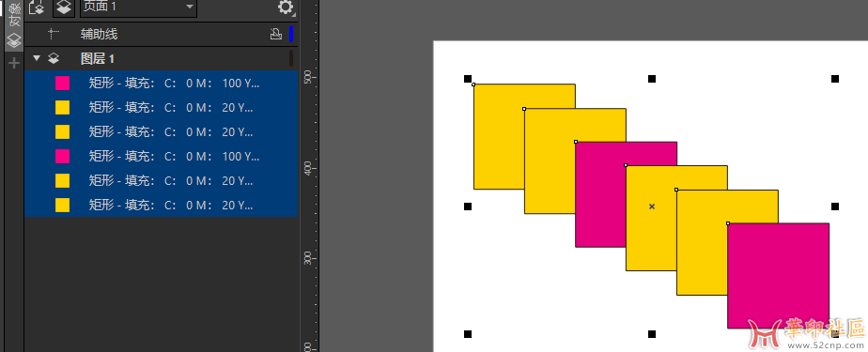Image resolution: width=868 pixels, height=352 pixels.
Task: Collapse the 图层 1 tree triangle
Action: click(37, 58)
